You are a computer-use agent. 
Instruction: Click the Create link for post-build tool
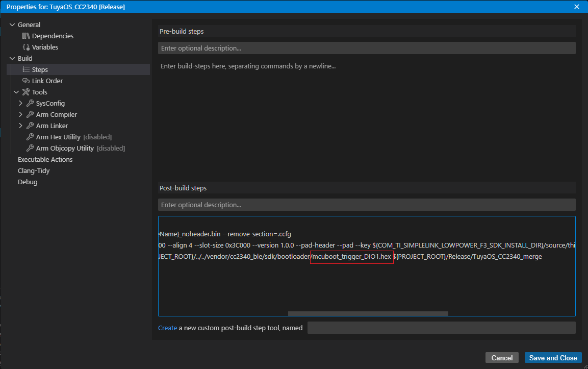tap(167, 328)
